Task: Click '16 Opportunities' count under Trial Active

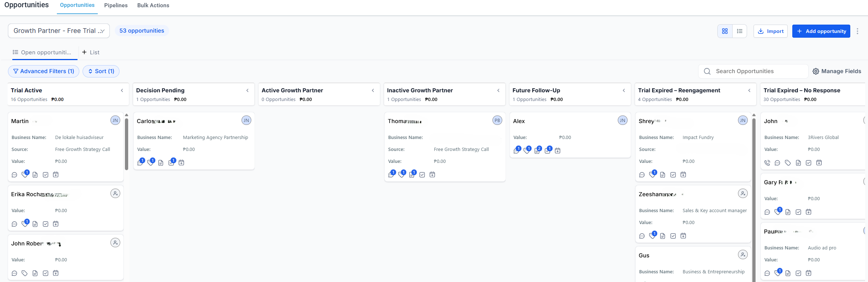Action: tap(29, 100)
